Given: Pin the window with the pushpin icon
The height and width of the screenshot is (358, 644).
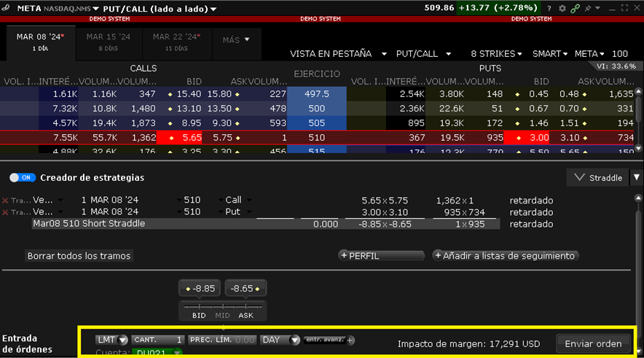Looking at the screenshot, I should tap(587, 9).
